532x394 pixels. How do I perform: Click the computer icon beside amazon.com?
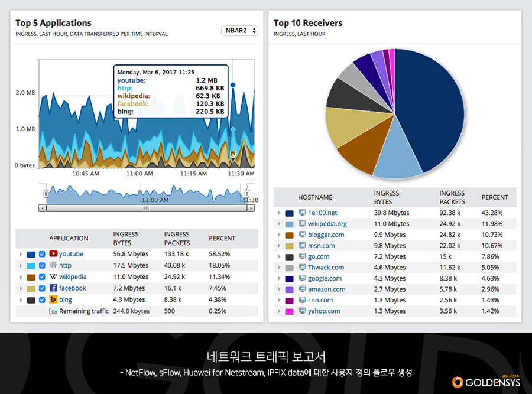point(302,289)
